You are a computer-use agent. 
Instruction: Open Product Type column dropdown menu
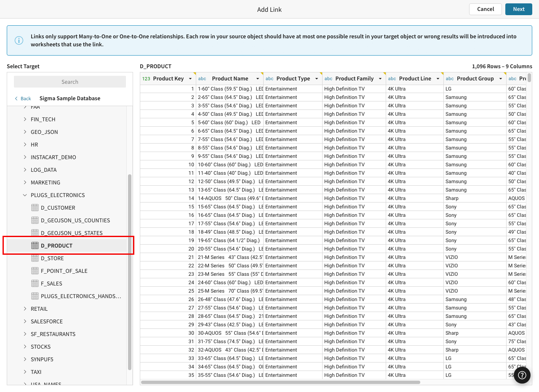click(317, 79)
